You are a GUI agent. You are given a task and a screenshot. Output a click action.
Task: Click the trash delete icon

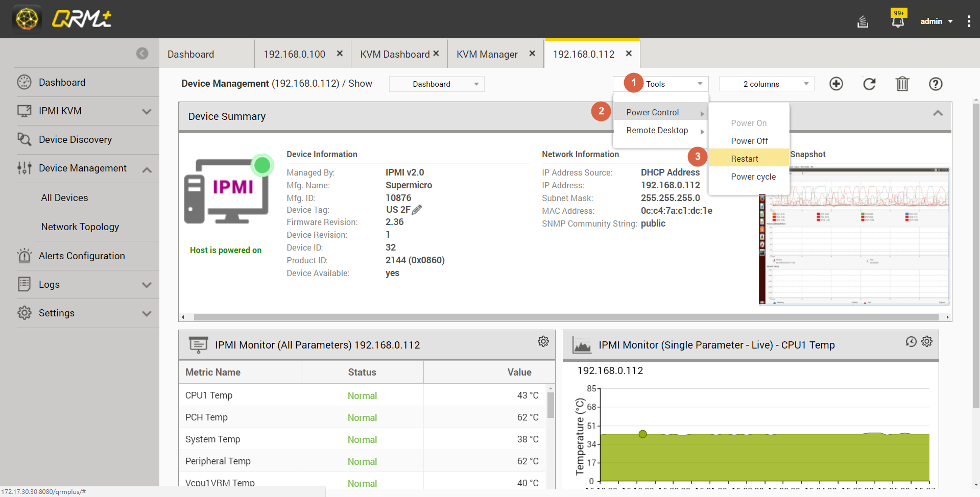point(902,84)
